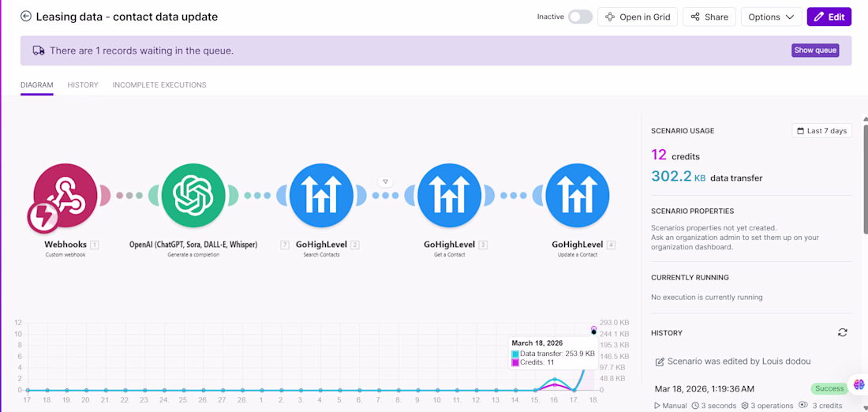Refresh the History list
Image resolution: width=868 pixels, height=412 pixels.
click(x=843, y=332)
